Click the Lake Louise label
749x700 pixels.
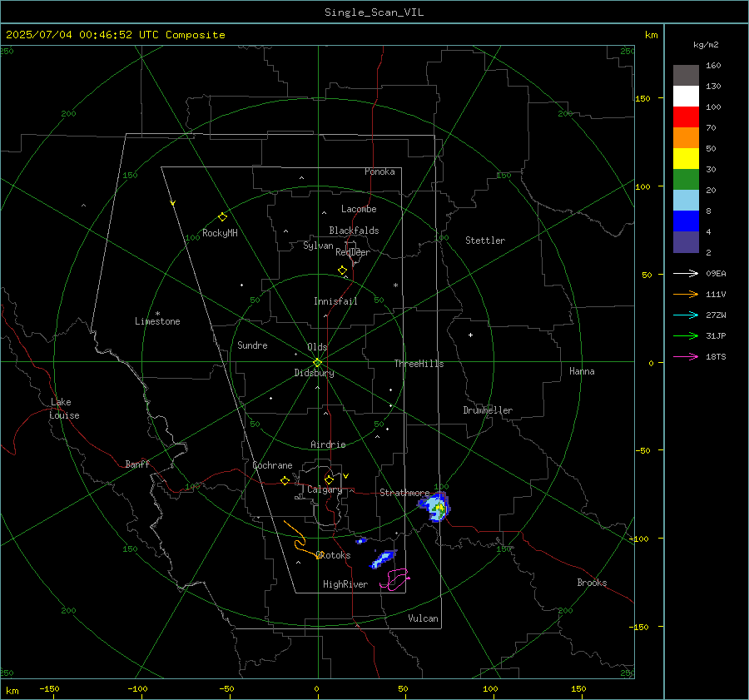pos(64,409)
